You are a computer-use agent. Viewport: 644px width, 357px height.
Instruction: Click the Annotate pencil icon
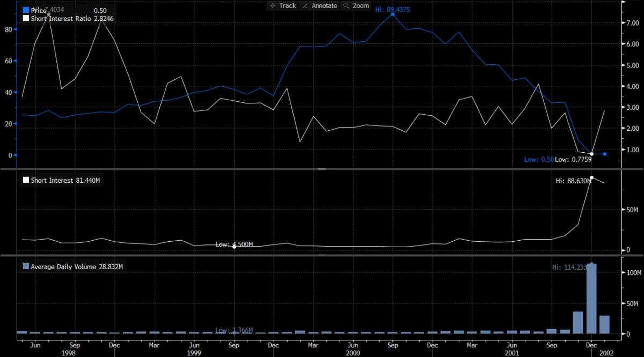[305, 6]
